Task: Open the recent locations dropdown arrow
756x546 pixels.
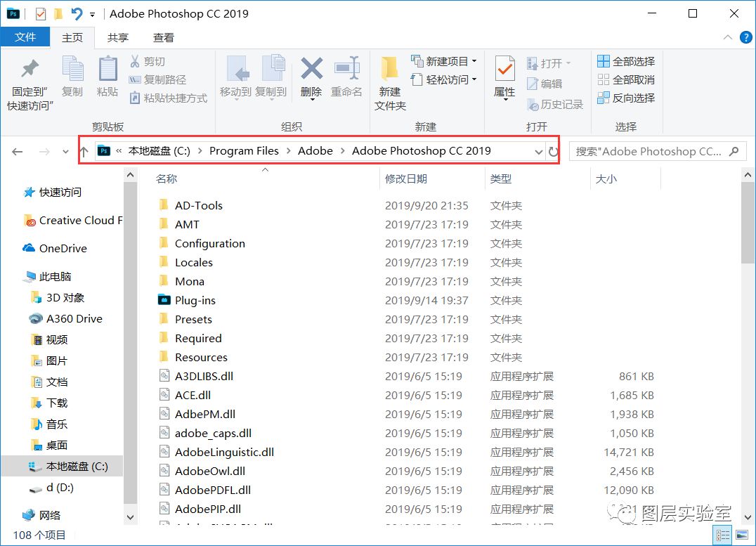Action: (65, 152)
